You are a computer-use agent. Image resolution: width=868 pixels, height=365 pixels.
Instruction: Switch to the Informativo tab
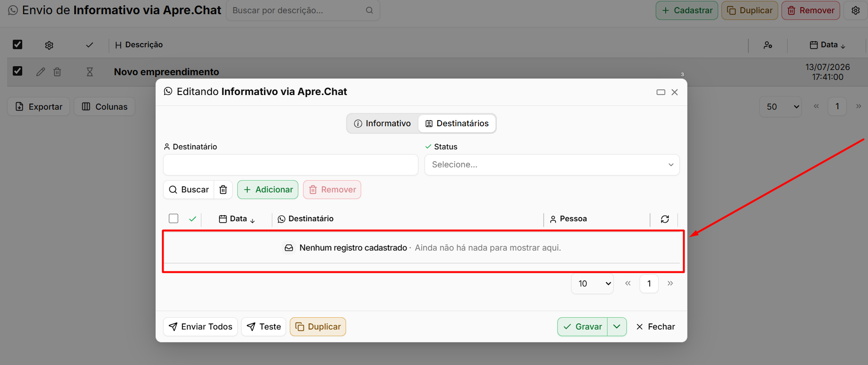382,123
